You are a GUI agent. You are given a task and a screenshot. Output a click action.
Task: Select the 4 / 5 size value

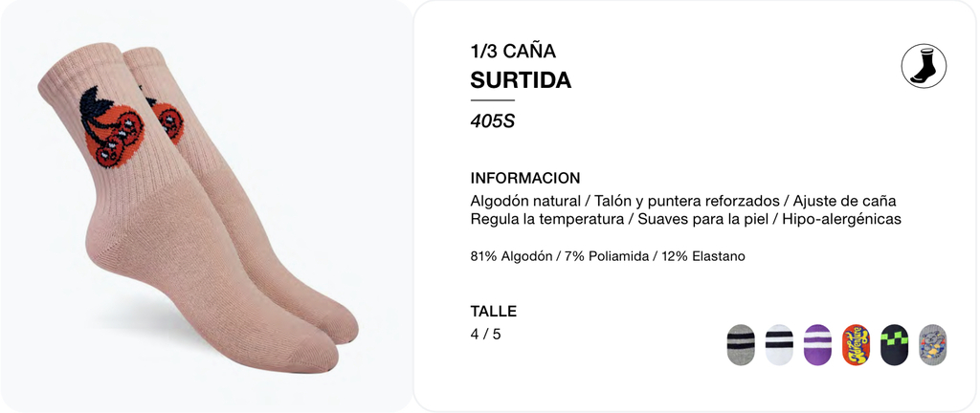(485, 334)
